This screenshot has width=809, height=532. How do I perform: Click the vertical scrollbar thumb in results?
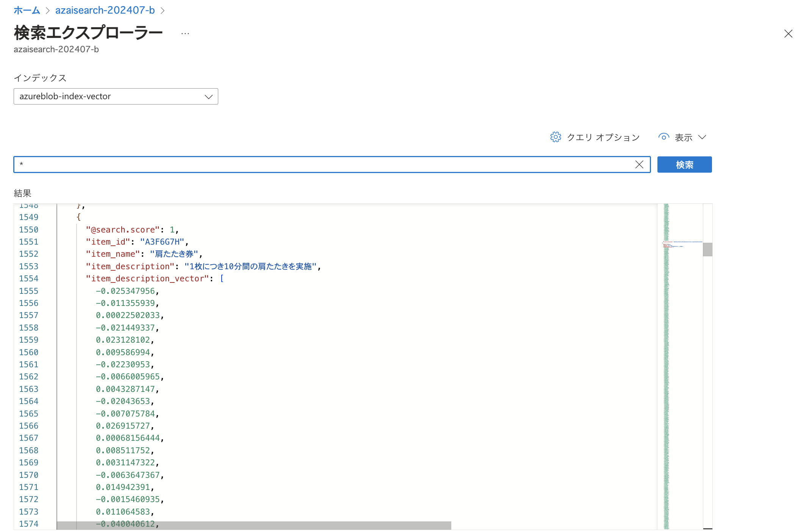click(707, 250)
